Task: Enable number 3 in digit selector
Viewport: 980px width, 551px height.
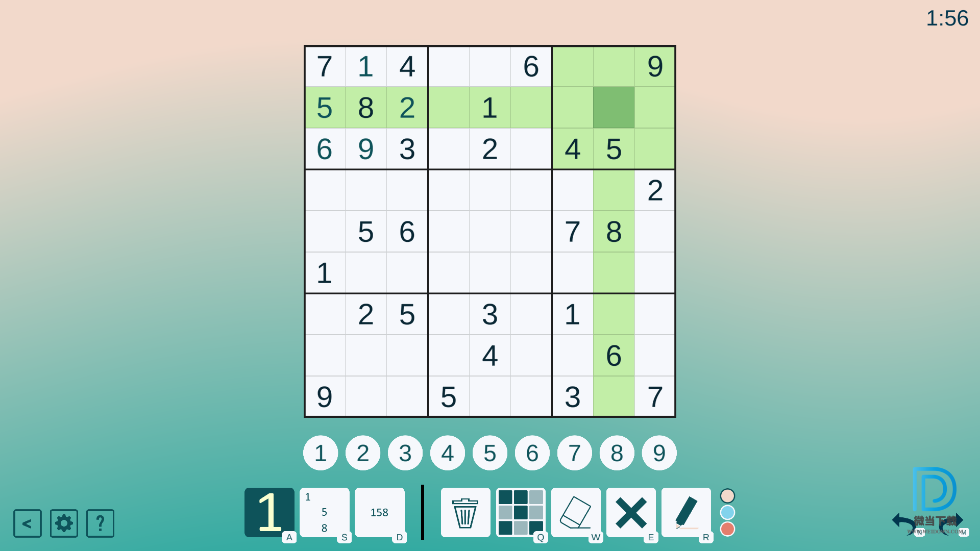Action: coord(405,453)
